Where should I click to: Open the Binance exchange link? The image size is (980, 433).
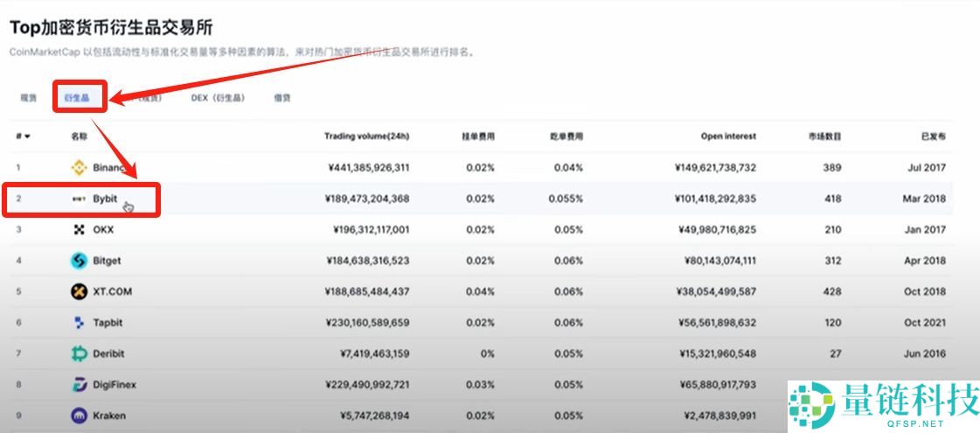pos(110,168)
